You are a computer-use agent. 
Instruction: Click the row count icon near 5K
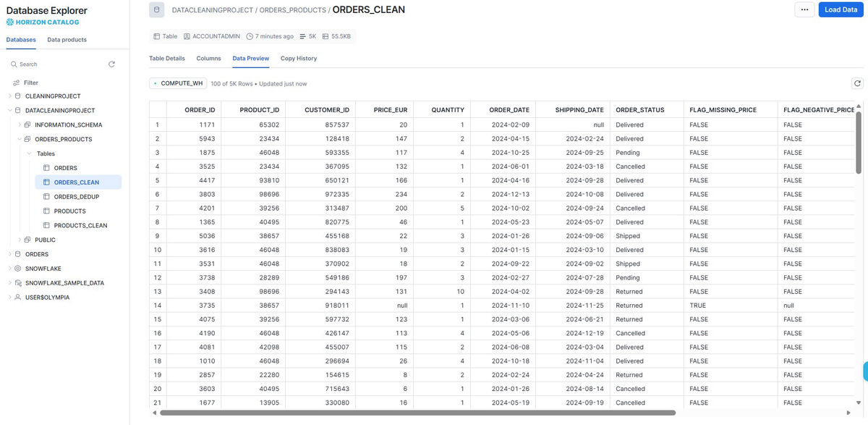click(x=303, y=36)
